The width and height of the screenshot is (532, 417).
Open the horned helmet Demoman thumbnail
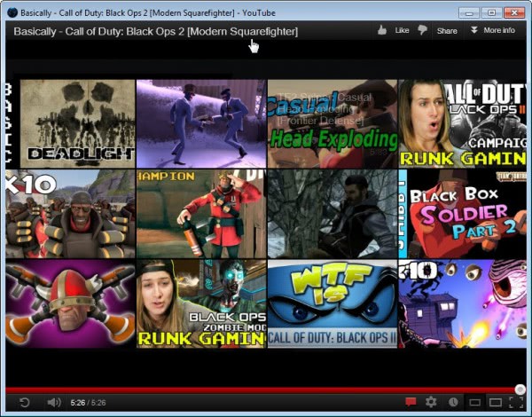(x=70, y=304)
